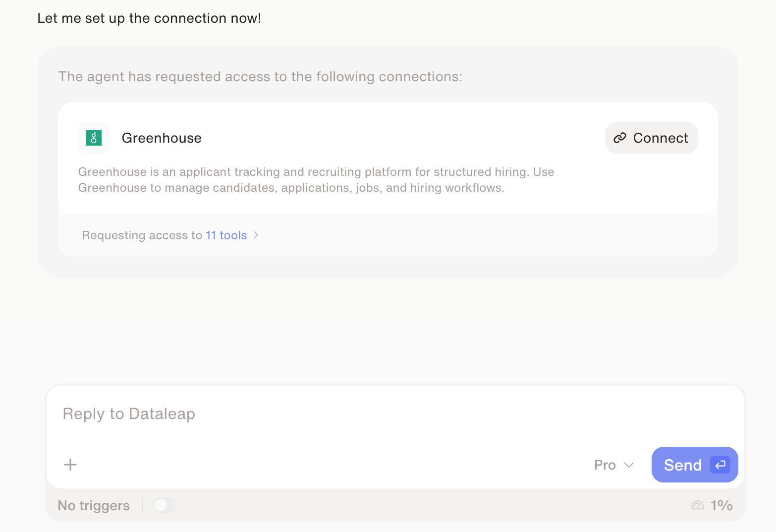Click the usage gauge icon next to 1%

(698, 505)
